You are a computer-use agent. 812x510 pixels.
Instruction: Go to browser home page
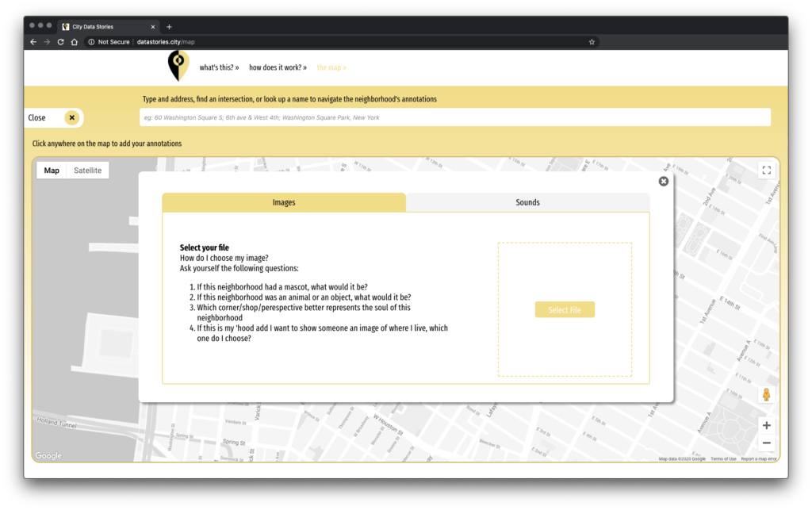point(75,42)
